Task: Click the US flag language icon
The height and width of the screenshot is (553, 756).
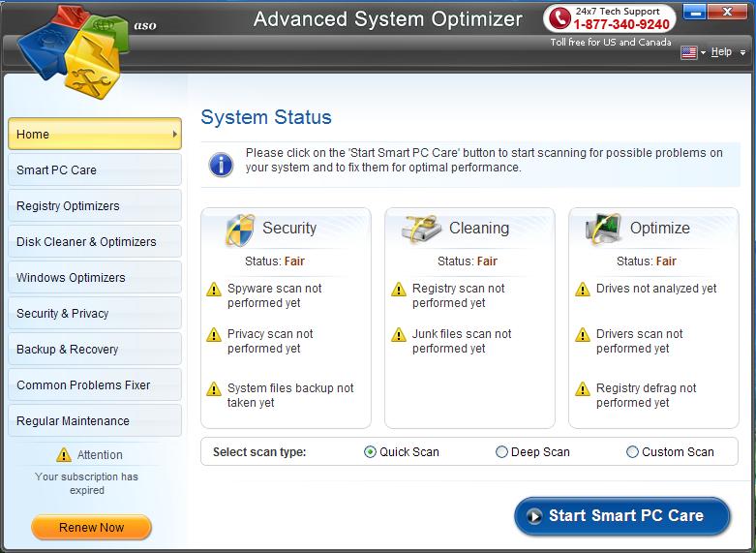Action: [x=688, y=52]
